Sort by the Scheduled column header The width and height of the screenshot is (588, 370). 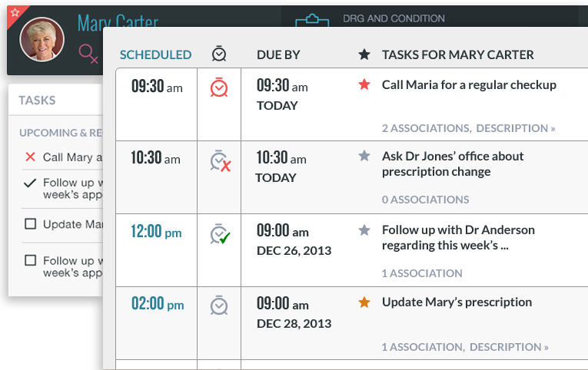click(155, 55)
